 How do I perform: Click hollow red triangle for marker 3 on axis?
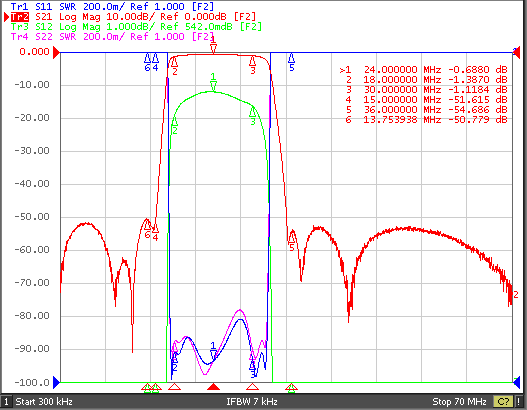[252, 386]
